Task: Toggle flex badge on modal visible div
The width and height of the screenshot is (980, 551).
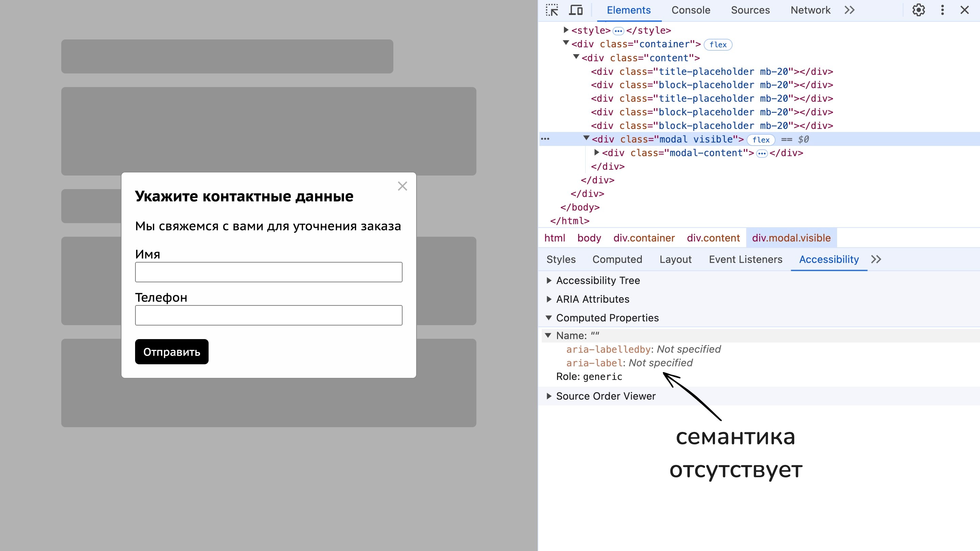Action: click(761, 139)
